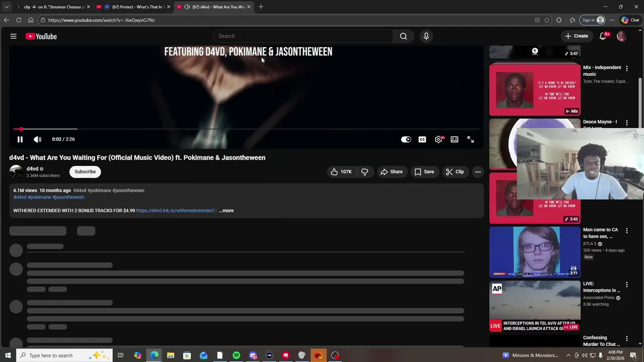Expand the description with ...more
This screenshot has width=644, height=362.
226,211
